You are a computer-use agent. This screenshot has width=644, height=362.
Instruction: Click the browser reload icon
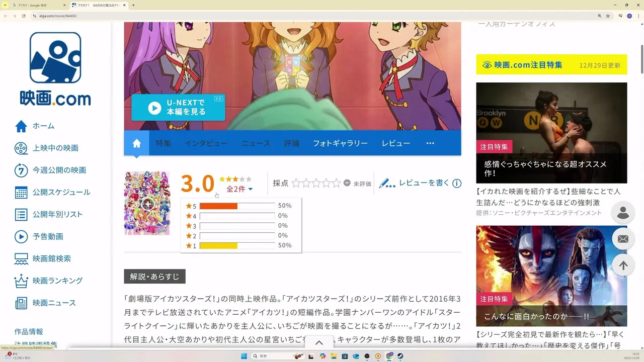coord(24,16)
